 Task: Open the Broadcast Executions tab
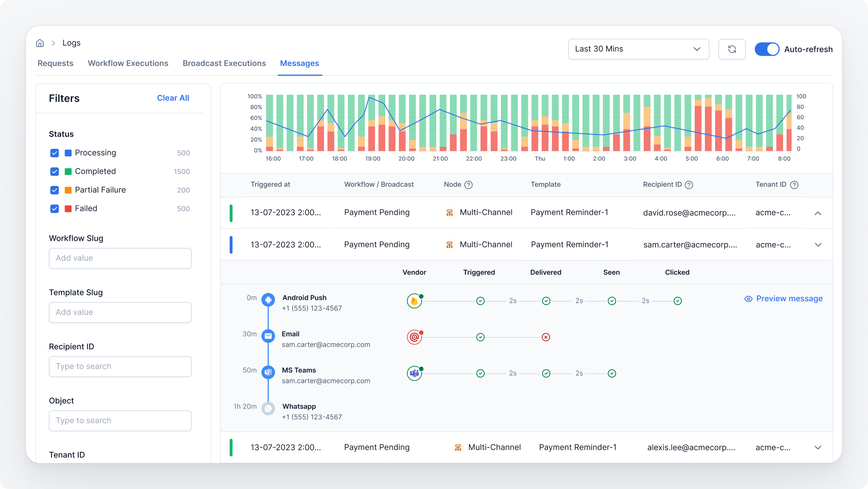(224, 64)
